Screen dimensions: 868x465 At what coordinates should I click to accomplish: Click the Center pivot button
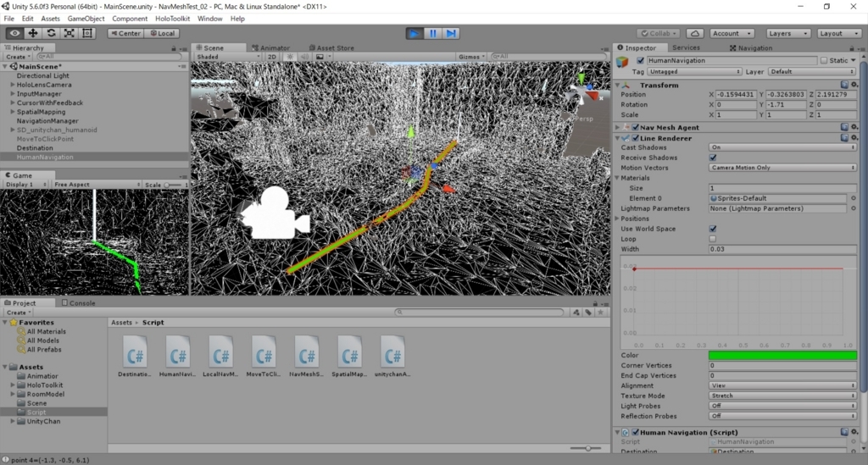[125, 33]
